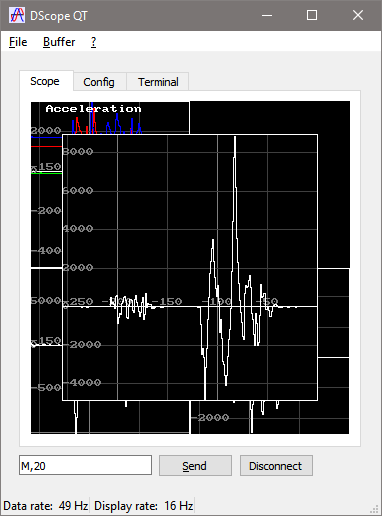Screen dimensions: 382x516
Task: Click the Send button
Action: tap(195, 465)
